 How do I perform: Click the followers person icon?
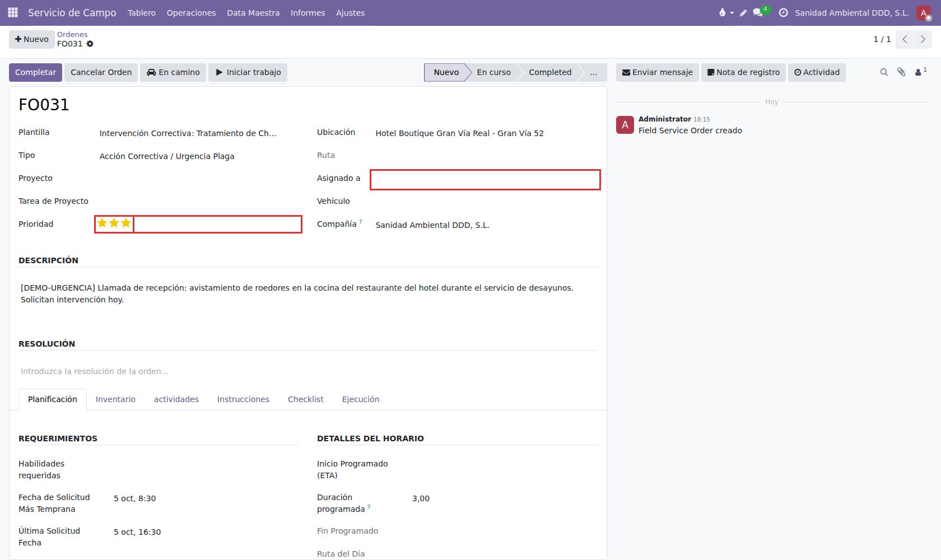(x=920, y=72)
